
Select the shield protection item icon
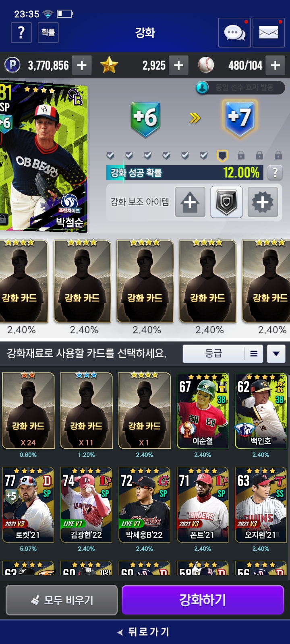pos(226,202)
